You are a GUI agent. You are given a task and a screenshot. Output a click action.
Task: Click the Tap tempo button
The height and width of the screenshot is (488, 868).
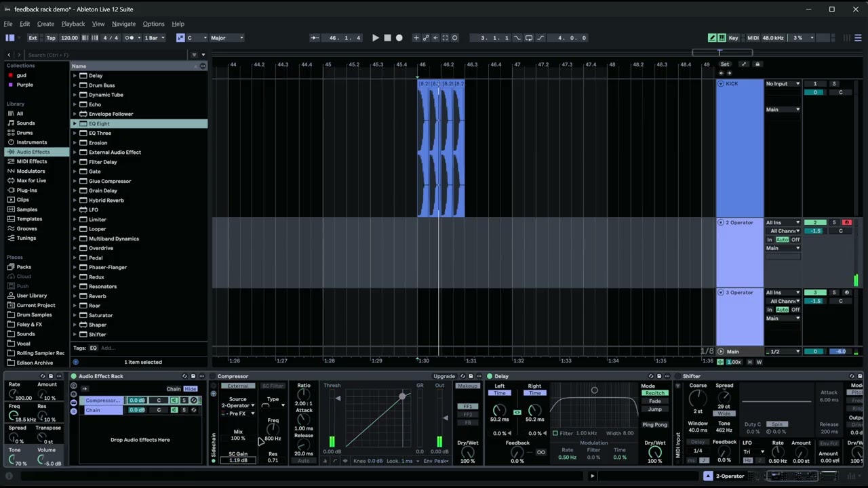[x=51, y=38]
